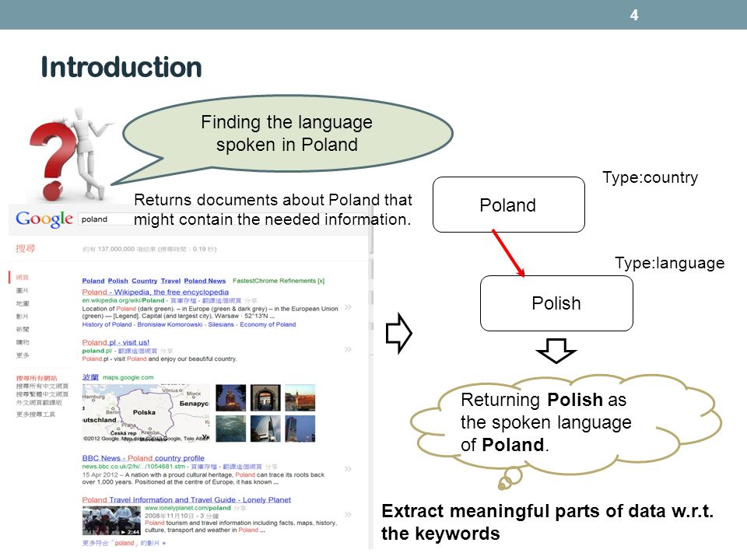747x560 pixels.
Task: Expand the 更多 (More) sidebar item
Action: click(23, 355)
